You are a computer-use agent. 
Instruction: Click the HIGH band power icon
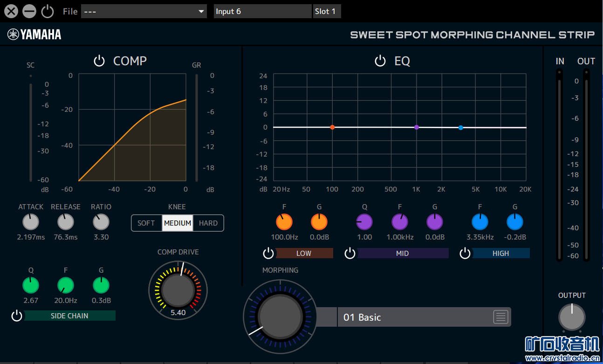465,254
